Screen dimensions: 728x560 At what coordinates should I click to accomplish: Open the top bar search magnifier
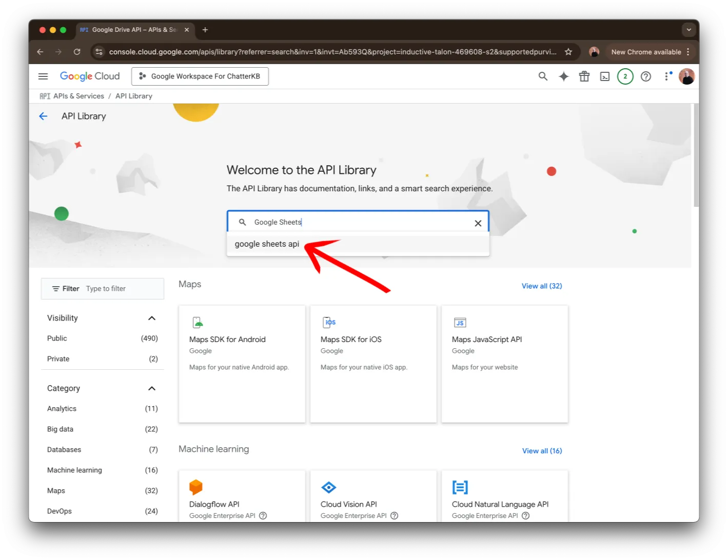click(x=543, y=76)
